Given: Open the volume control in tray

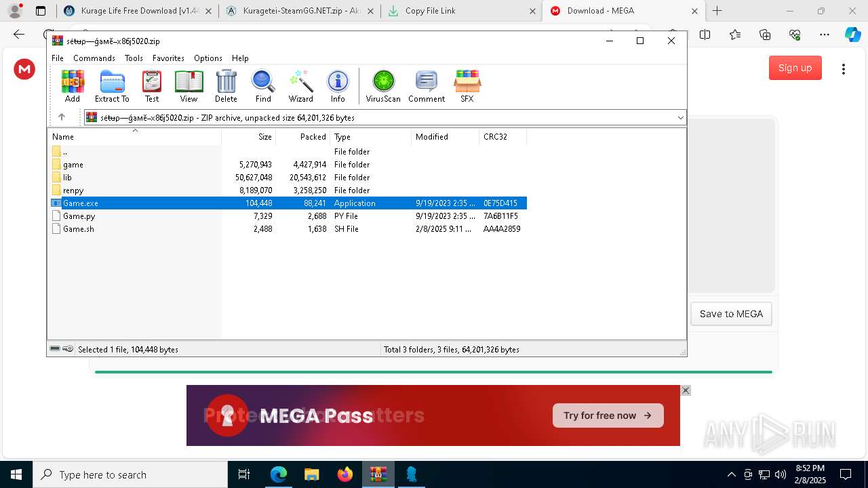Looking at the screenshot, I should pyautogui.click(x=781, y=474).
